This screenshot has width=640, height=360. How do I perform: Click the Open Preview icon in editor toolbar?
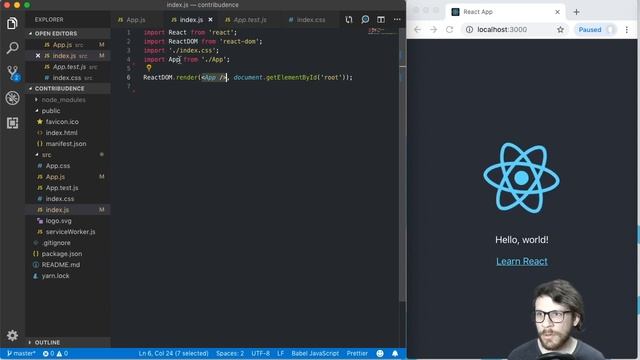(x=365, y=20)
